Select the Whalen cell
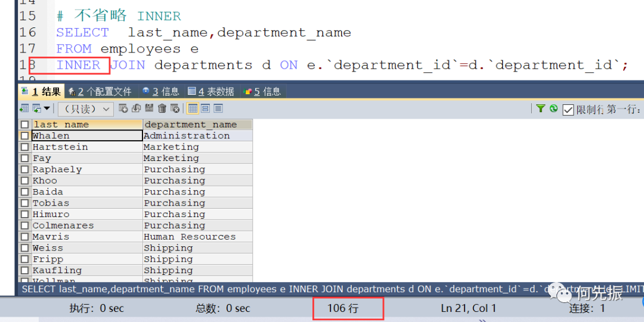 (x=87, y=135)
